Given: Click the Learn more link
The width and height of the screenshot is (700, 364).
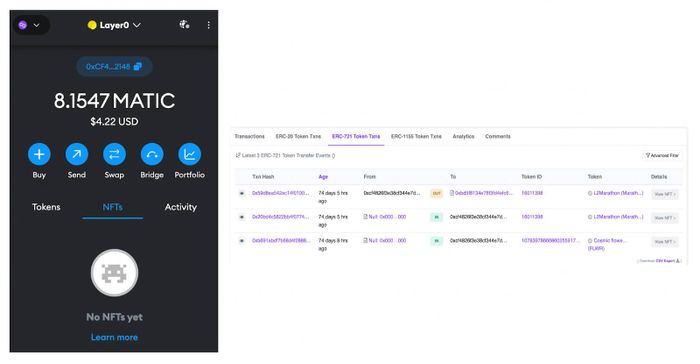Looking at the screenshot, I should coord(114,337).
